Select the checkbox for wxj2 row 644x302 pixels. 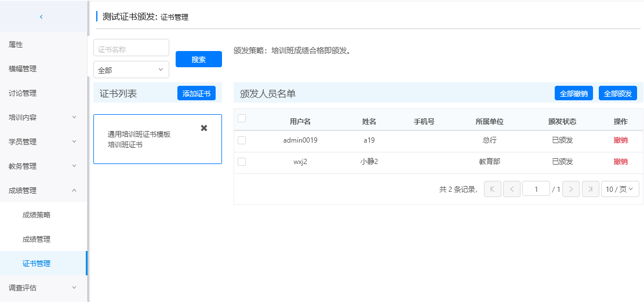242,162
